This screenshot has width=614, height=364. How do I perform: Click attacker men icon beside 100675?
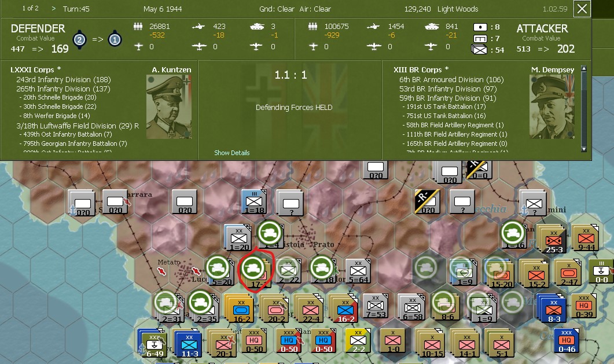[x=313, y=27]
